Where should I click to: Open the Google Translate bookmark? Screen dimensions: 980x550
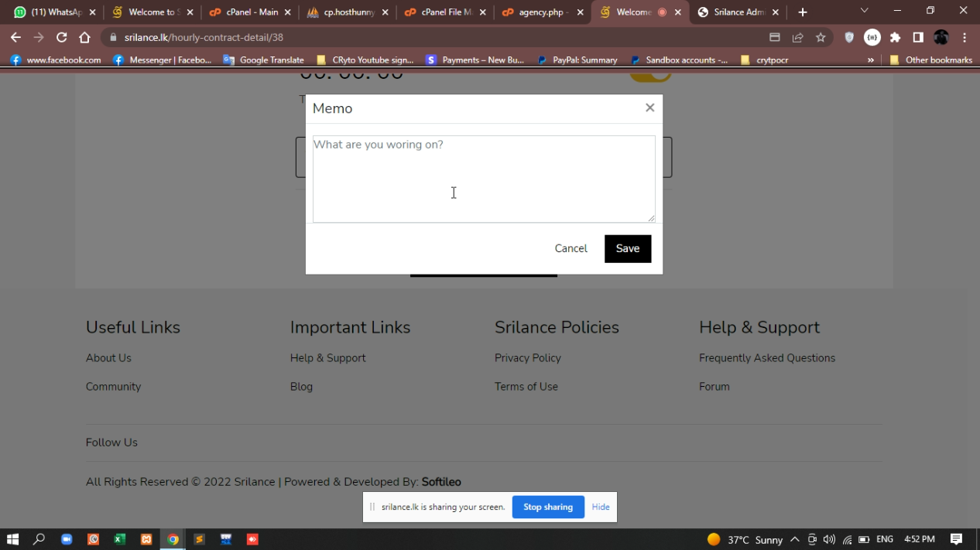click(263, 60)
